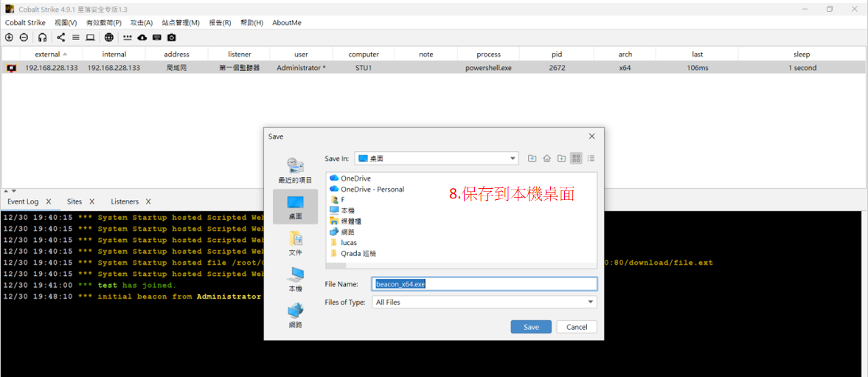
Task: Close the Save dialog with X
Action: (x=591, y=136)
